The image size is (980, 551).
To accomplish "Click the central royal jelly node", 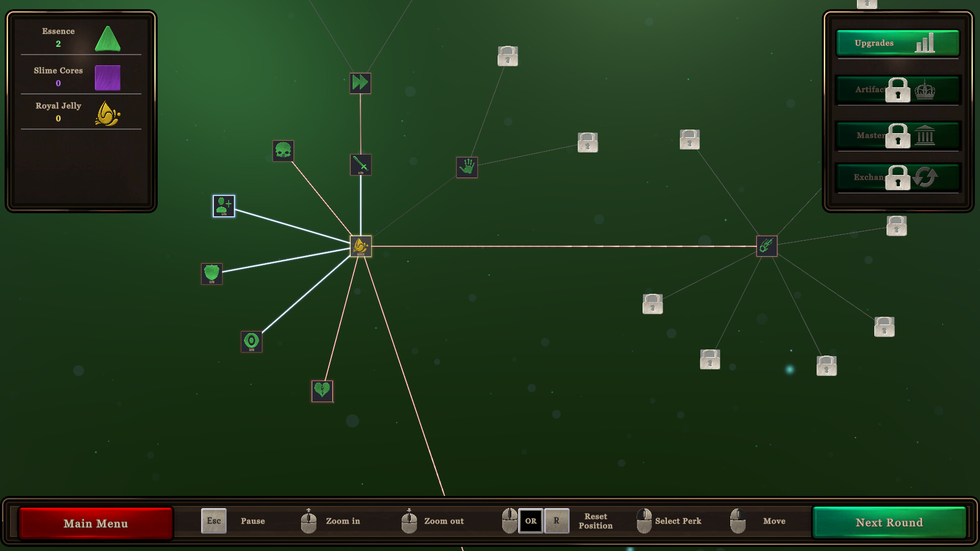I will click(x=361, y=246).
